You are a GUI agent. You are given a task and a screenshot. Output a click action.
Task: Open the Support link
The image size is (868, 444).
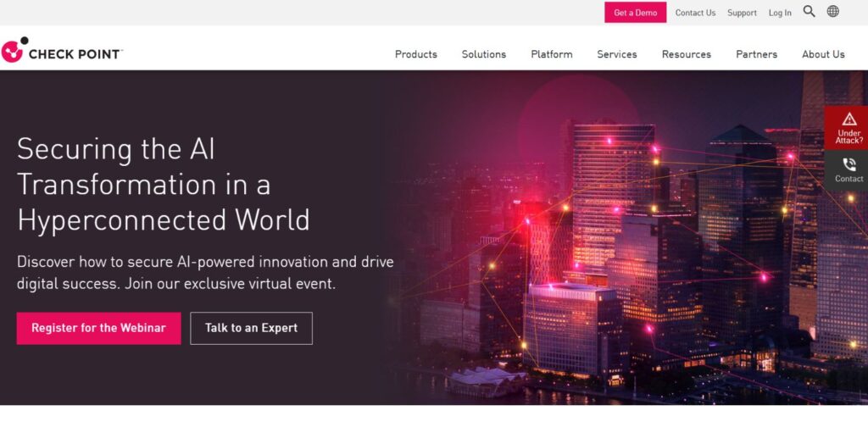(742, 13)
